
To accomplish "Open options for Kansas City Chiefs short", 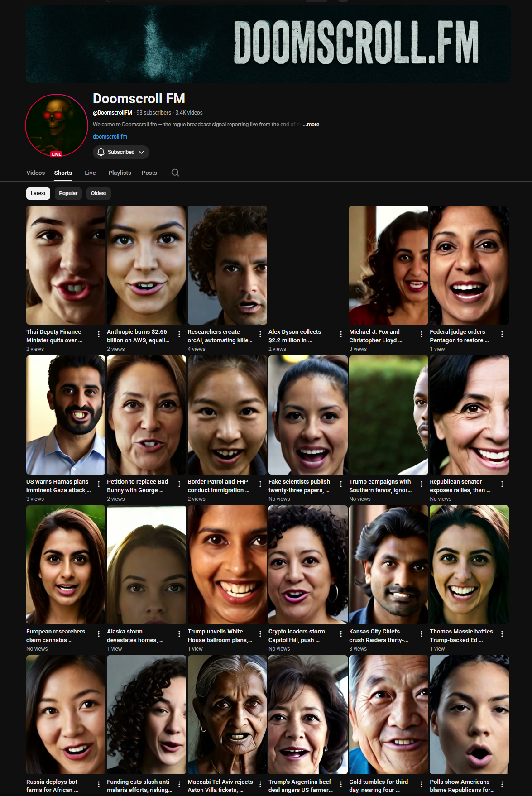I will (x=422, y=634).
